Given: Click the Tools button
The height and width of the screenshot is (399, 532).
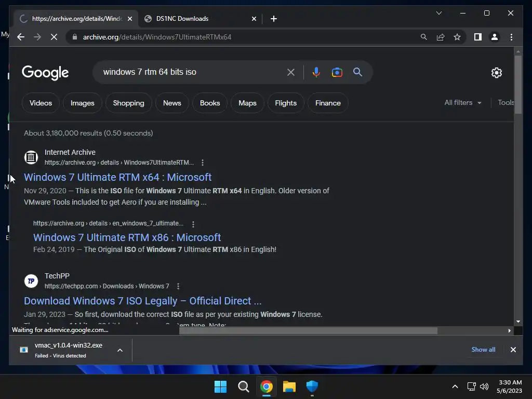Looking at the screenshot, I should [x=506, y=102].
